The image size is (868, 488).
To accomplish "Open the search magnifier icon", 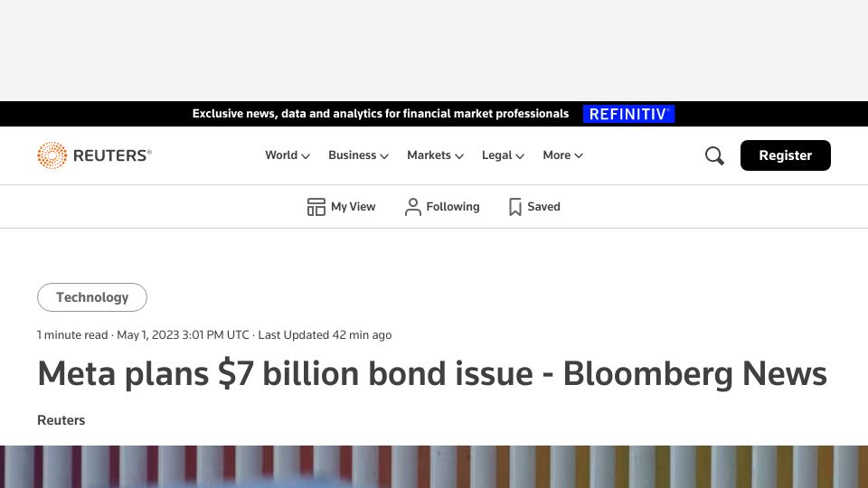I will tap(714, 156).
